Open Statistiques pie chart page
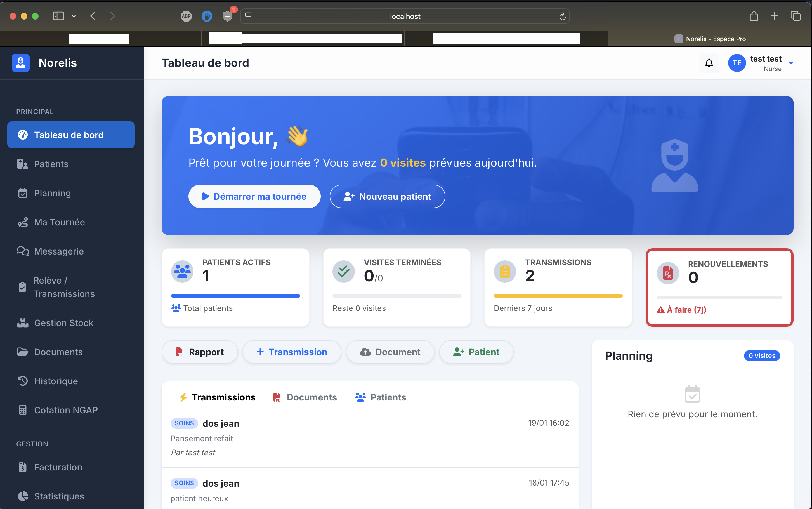Viewport: 812px width, 509px height. (59, 496)
